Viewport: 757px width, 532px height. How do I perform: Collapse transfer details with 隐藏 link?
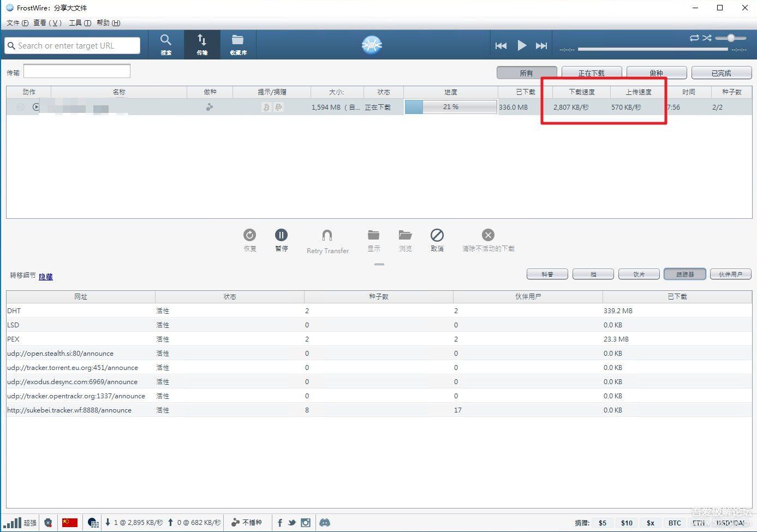(x=46, y=277)
